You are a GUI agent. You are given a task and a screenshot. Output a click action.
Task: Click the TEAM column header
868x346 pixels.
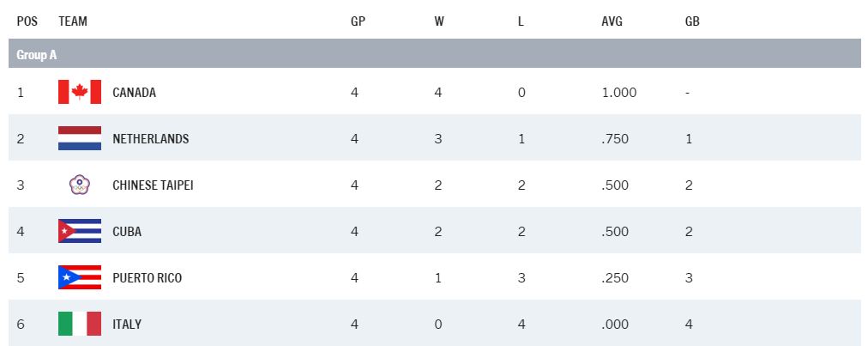click(73, 21)
